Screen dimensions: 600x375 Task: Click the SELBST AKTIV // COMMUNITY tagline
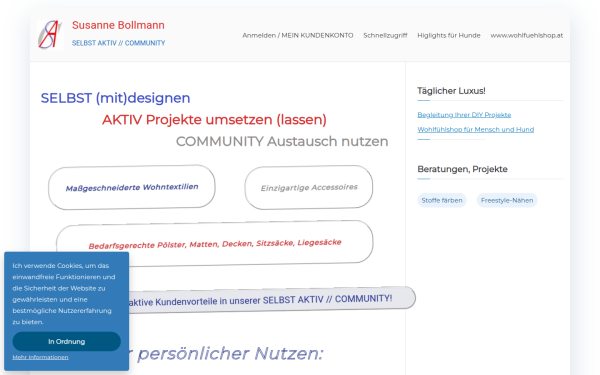click(x=119, y=43)
